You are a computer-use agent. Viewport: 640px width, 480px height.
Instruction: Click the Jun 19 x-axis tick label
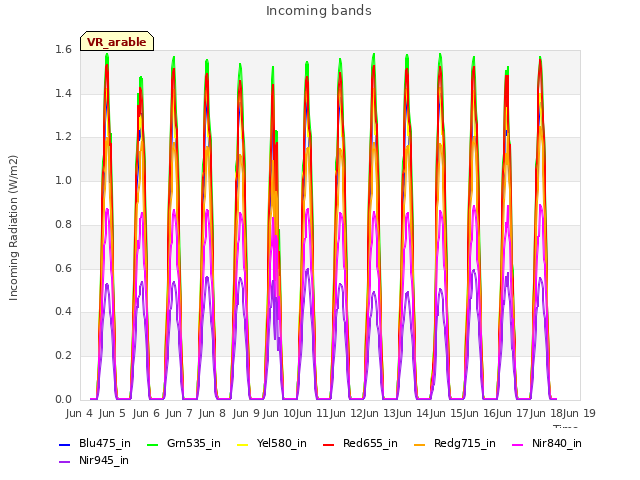click(x=579, y=413)
